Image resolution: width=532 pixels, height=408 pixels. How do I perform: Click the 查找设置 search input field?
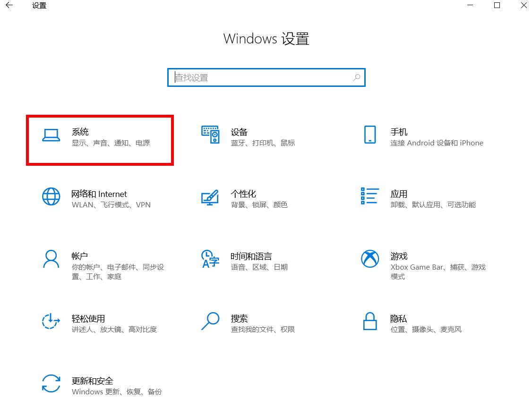coord(260,77)
